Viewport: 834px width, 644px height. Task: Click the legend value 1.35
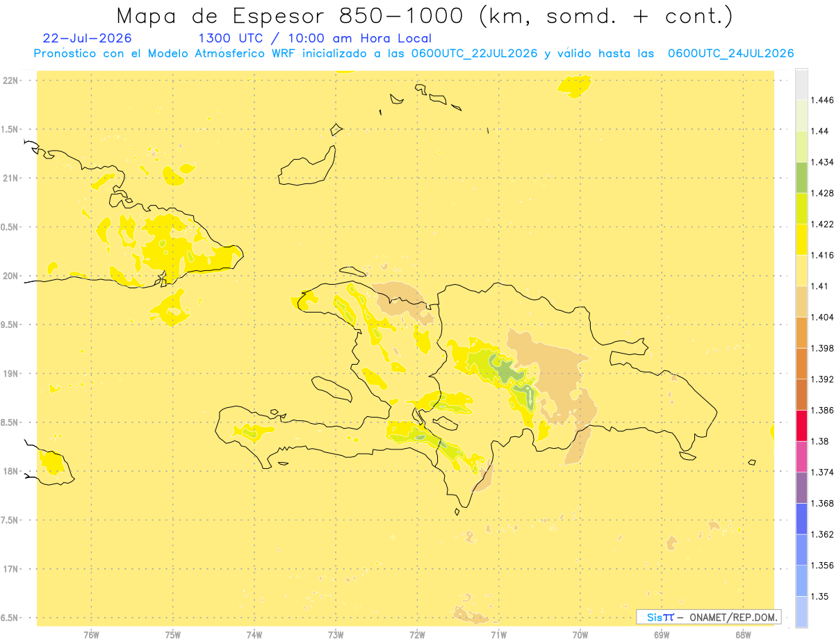819,596
